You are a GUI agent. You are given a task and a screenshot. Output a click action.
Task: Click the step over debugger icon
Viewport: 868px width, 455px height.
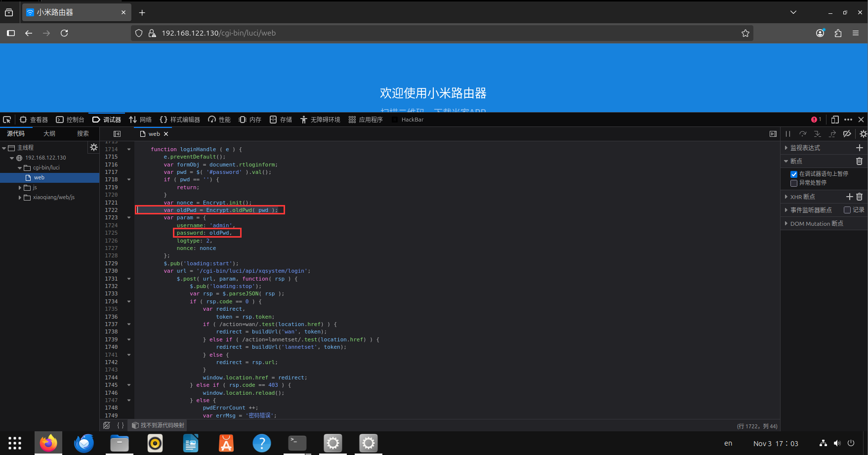point(803,134)
